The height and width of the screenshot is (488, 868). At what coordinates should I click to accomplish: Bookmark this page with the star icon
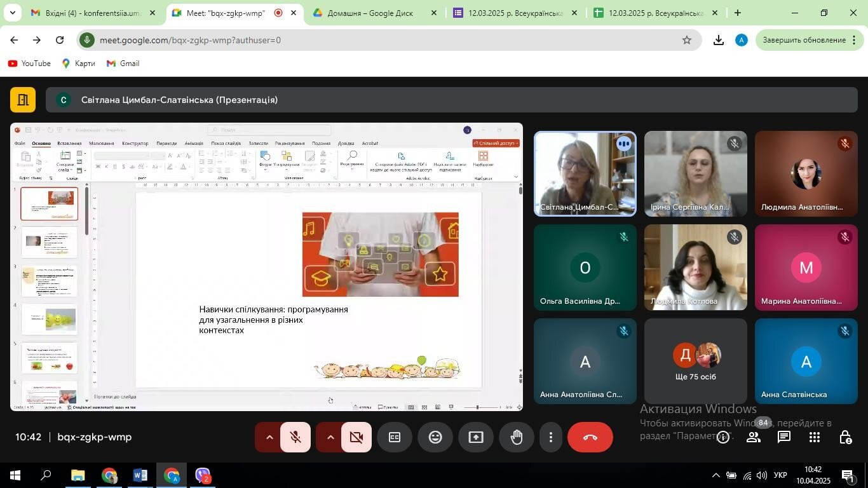click(687, 40)
